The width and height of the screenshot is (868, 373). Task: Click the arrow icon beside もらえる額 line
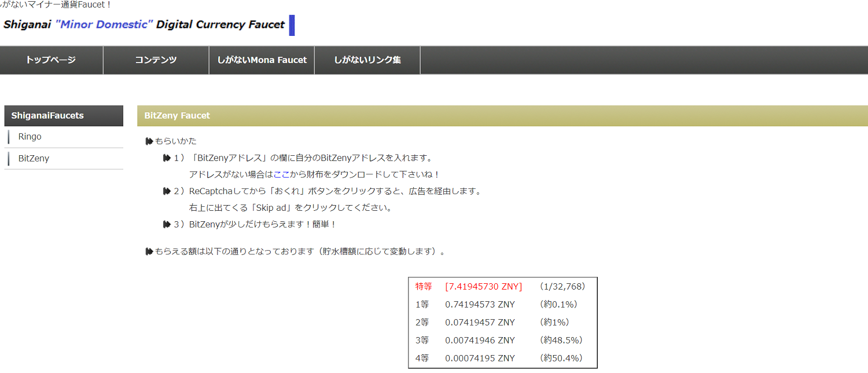[149, 252]
